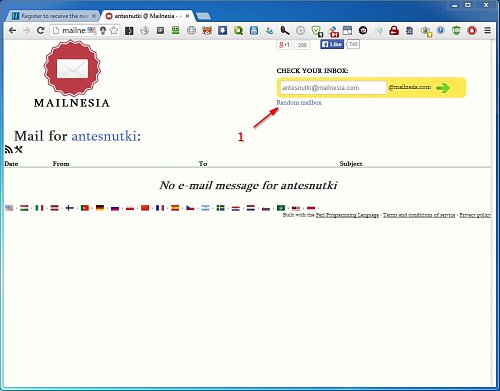Click the green shield checkmark extension icon
This screenshot has width=500, height=391.
click(x=316, y=31)
